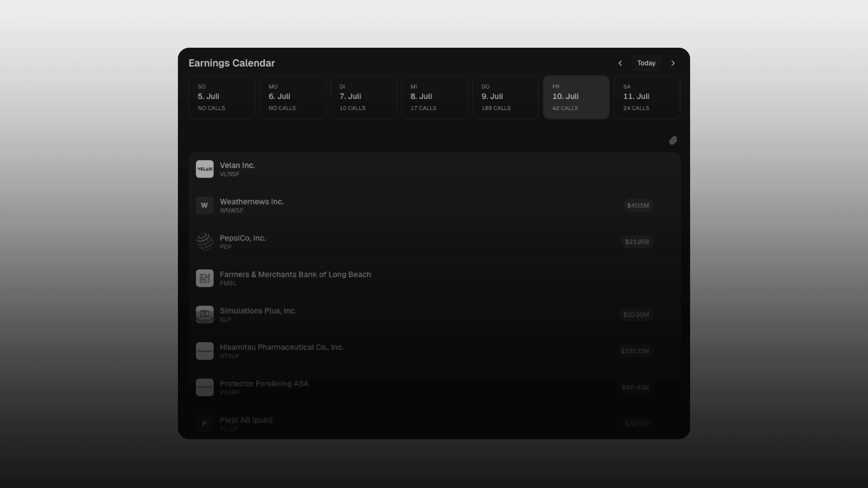
Task: Click the $235.73M value badge
Action: pos(635,351)
